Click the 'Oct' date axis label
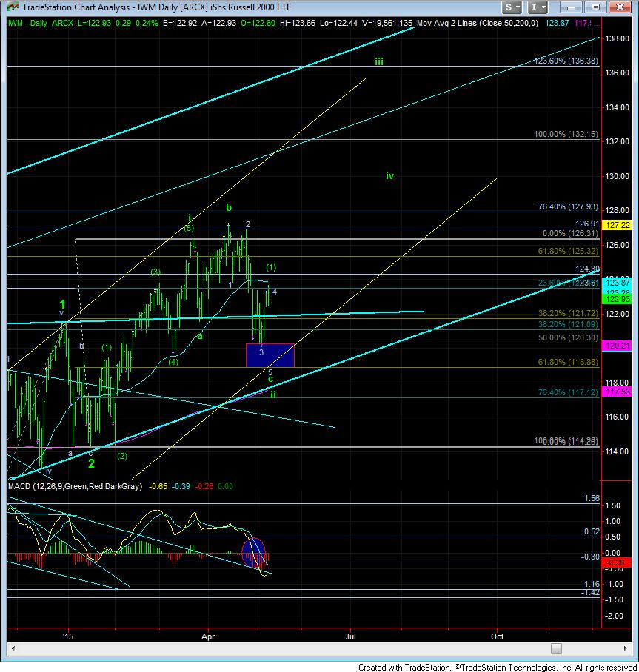The width and height of the screenshot is (639, 672). [497, 637]
